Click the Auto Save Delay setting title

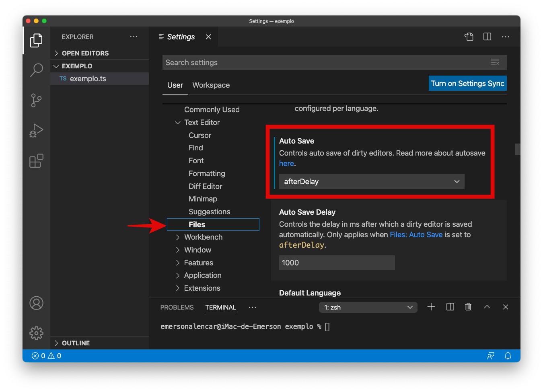point(307,212)
